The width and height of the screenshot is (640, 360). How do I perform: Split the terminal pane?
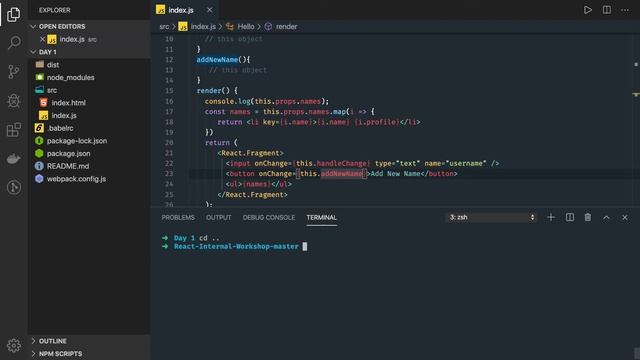point(569,217)
